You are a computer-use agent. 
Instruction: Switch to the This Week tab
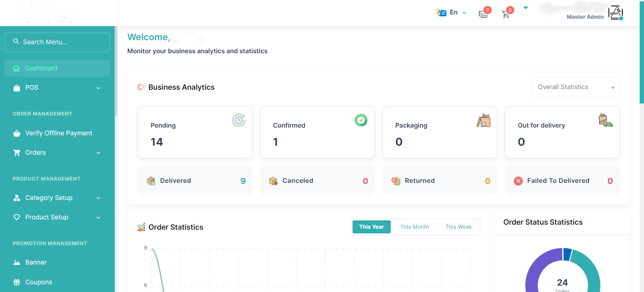pyautogui.click(x=459, y=227)
